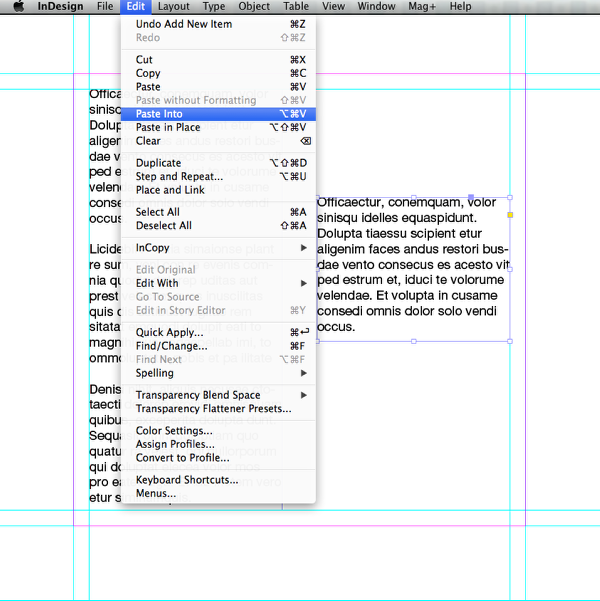Open Color Settings dialog

tap(218, 431)
